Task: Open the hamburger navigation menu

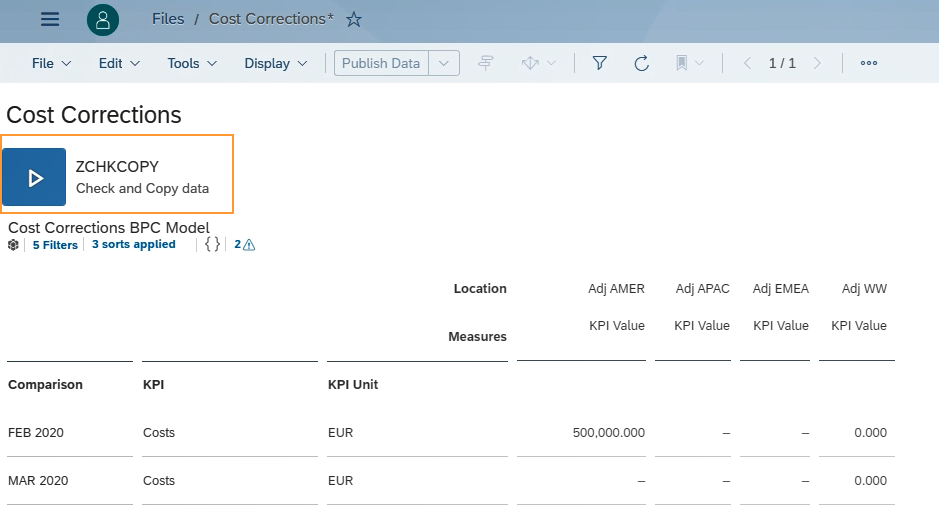Action: coord(50,20)
